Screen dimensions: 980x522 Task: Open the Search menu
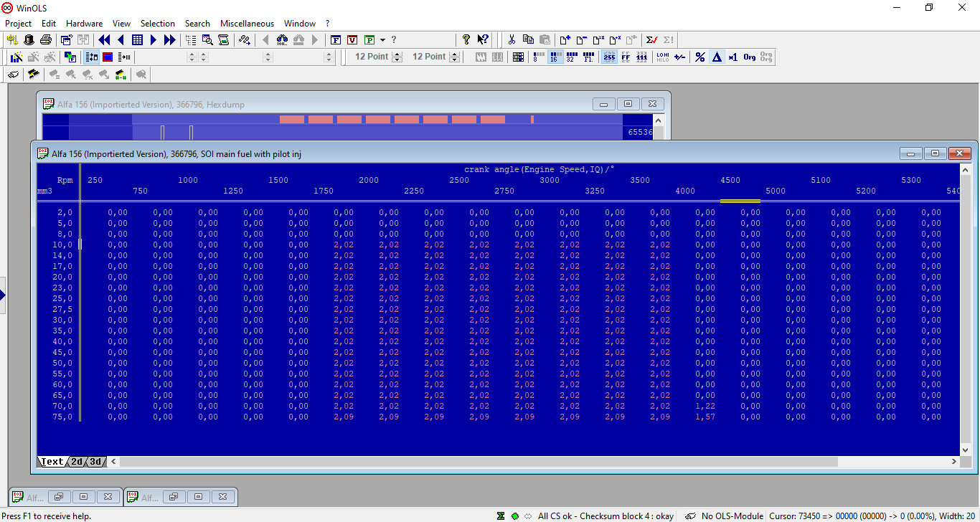197,24
